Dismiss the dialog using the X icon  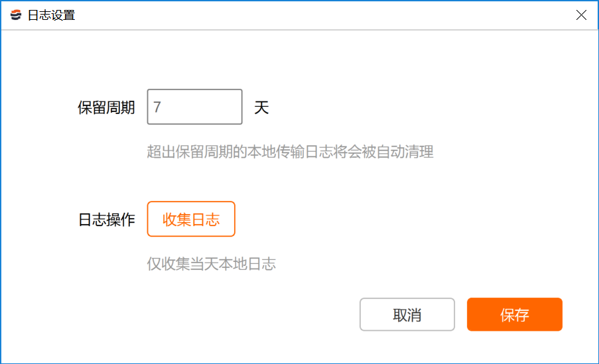coord(581,15)
